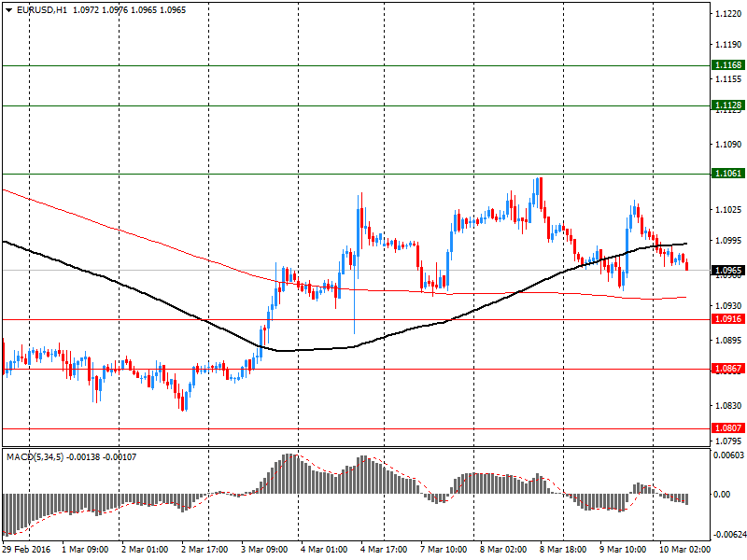
Task: Open the EURUSD,H1 chart menu arrow
Action: [8, 10]
